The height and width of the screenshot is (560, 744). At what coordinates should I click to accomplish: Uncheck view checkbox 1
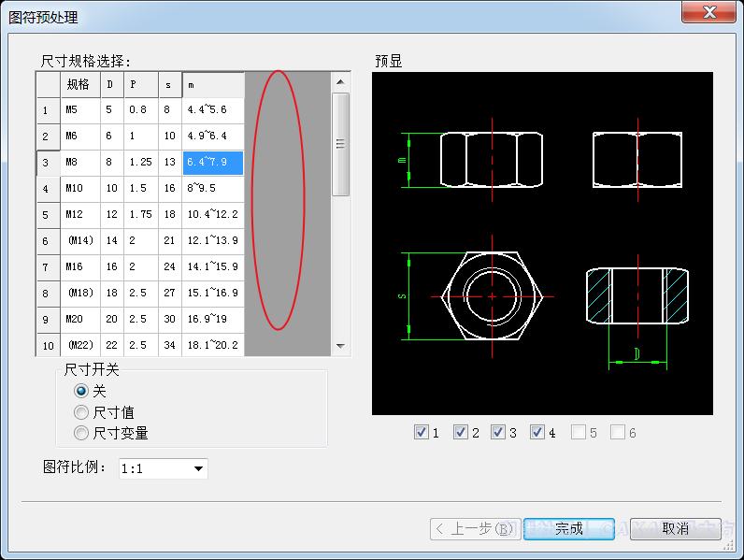(422, 432)
